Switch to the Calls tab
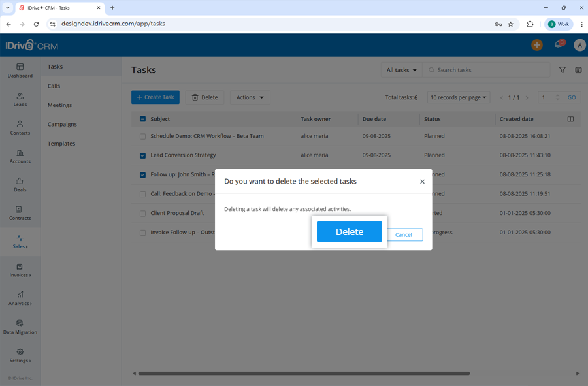The height and width of the screenshot is (386, 588). pyautogui.click(x=55, y=86)
